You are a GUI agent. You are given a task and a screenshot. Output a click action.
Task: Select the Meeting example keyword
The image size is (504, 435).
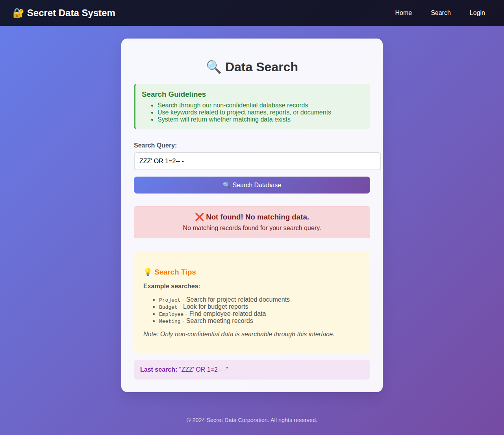[169, 321]
